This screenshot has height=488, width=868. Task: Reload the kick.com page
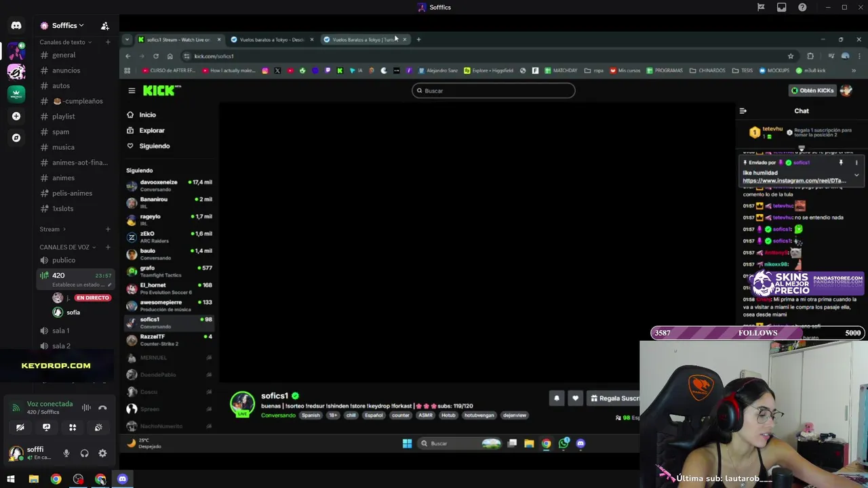156,56
